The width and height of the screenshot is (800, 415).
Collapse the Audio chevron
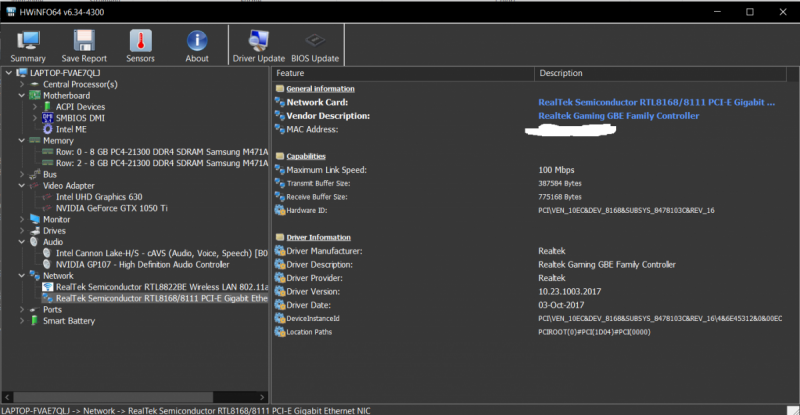22,241
